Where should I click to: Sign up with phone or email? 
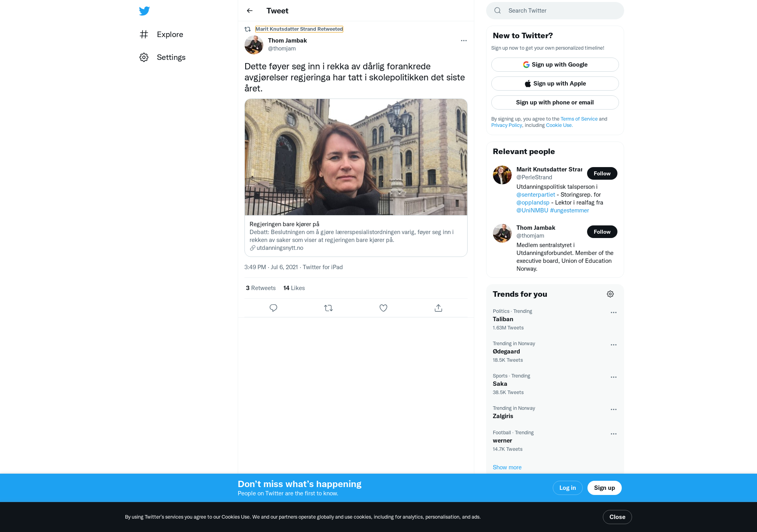(555, 102)
